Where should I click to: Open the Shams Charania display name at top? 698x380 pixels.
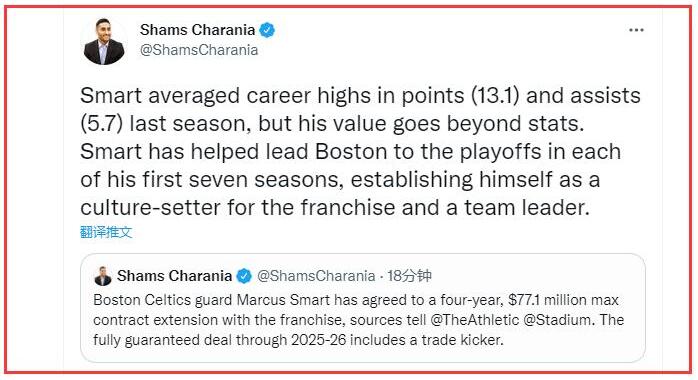(197, 30)
